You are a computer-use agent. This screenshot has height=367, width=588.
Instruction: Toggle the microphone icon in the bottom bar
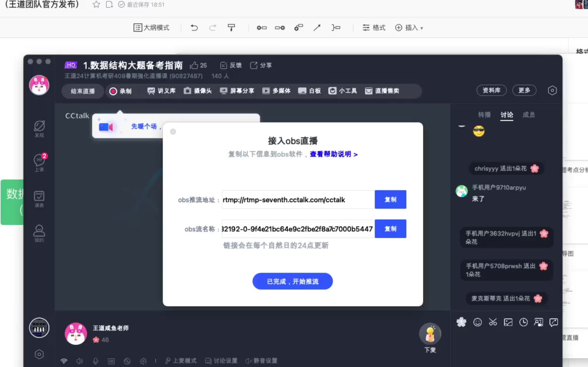click(95, 361)
